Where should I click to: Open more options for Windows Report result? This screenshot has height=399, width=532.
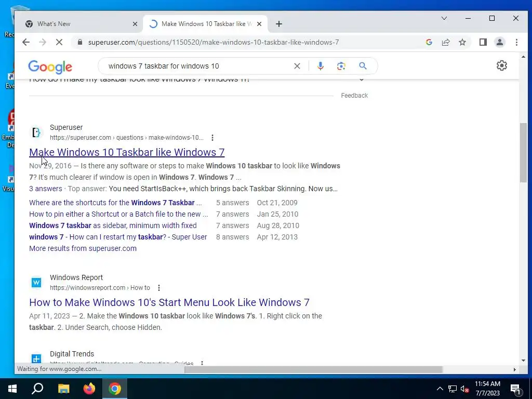click(159, 288)
